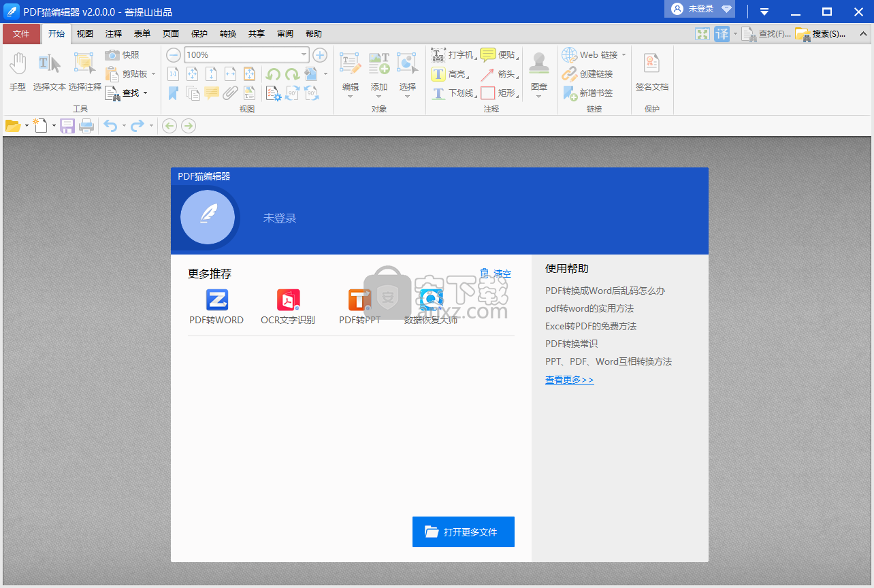Select the Highlight (高亮) tool

(x=450, y=74)
